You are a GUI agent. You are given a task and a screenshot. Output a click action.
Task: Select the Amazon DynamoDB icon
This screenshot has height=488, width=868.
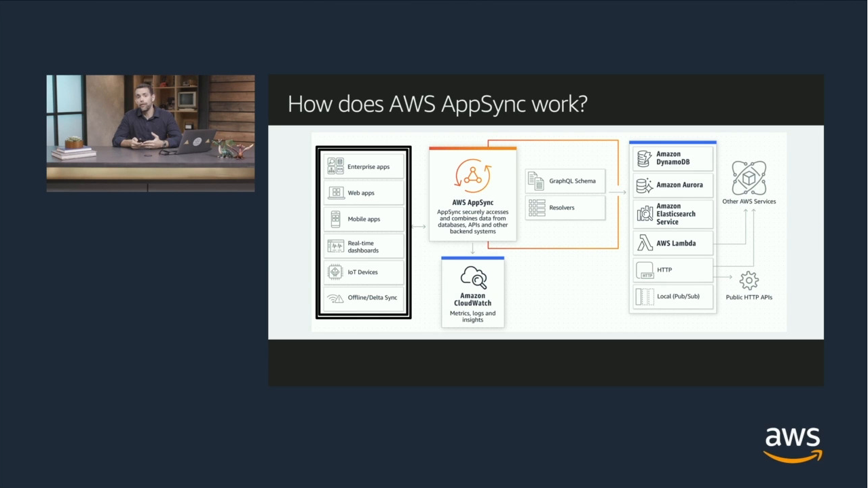click(x=643, y=157)
